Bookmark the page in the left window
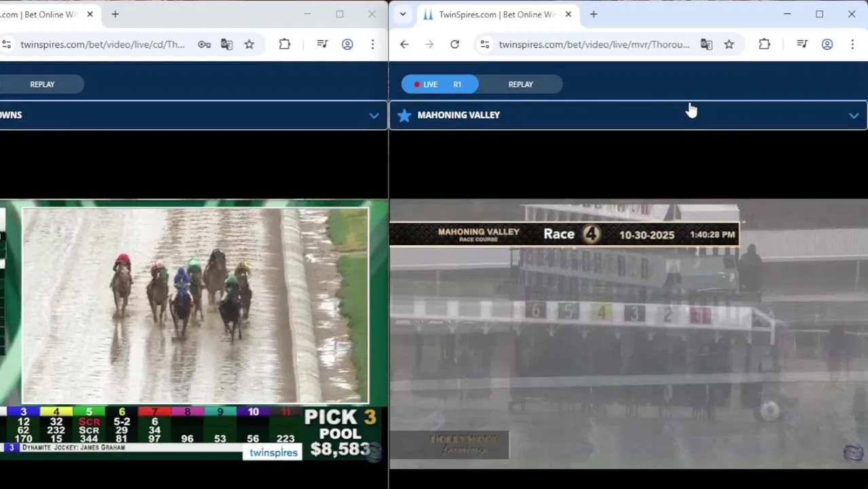The height and width of the screenshot is (489, 868). click(249, 44)
